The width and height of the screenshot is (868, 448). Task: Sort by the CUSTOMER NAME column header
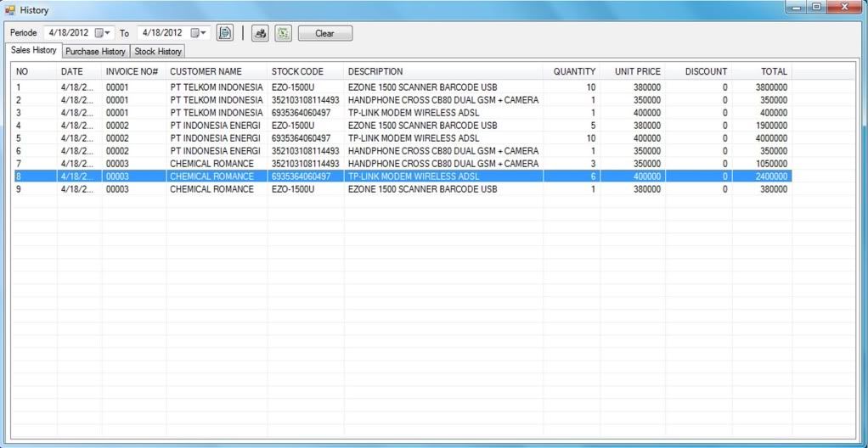[217, 71]
